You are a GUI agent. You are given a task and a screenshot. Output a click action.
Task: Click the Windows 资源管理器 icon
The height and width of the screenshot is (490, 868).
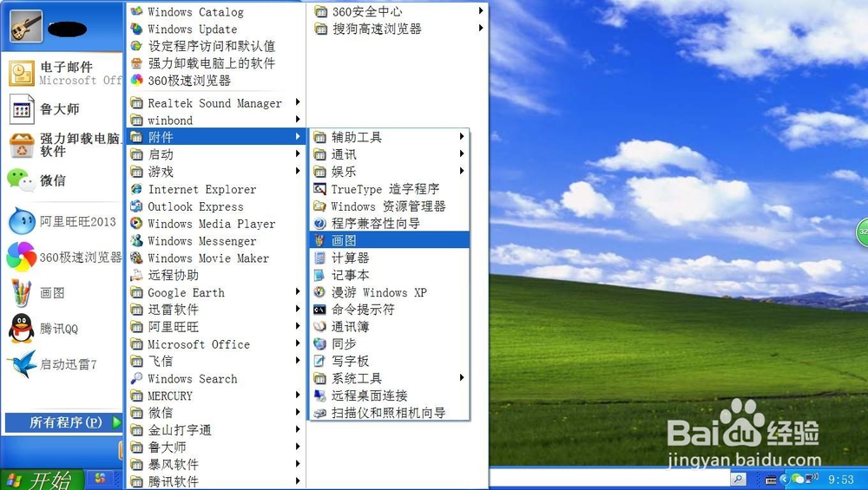319,206
